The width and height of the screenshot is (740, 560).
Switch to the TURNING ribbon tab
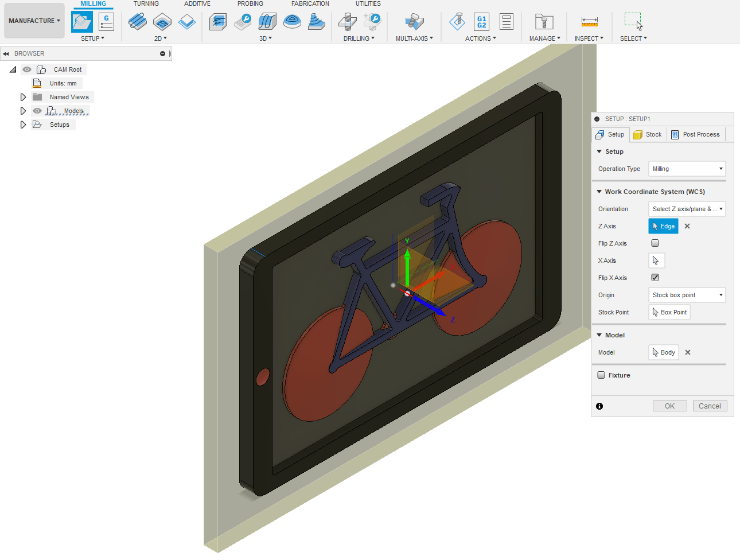click(x=146, y=3)
